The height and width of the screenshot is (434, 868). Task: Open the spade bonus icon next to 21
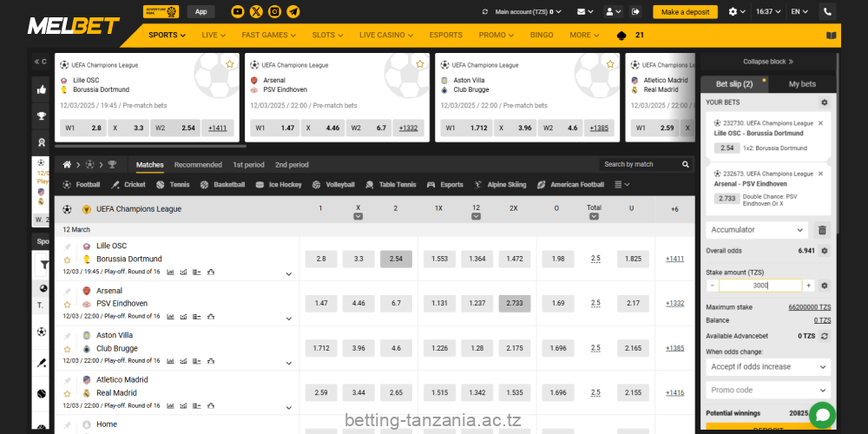(621, 35)
